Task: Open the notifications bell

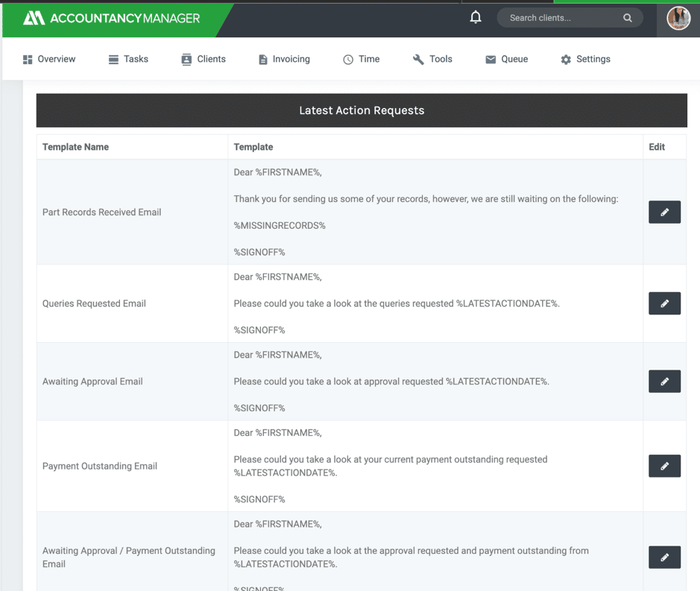Action: click(x=476, y=17)
